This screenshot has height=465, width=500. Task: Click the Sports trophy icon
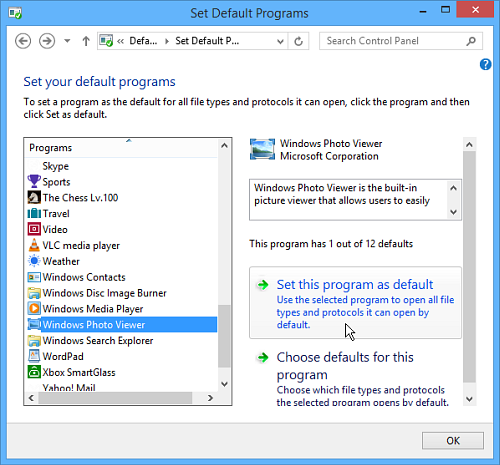pyautogui.click(x=34, y=181)
